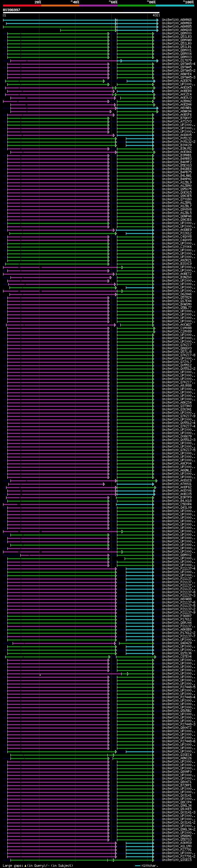The height and width of the screenshot is (868, 197).
Task: Pick hit UniRef100_C4Q0V8
Action: 177,236
